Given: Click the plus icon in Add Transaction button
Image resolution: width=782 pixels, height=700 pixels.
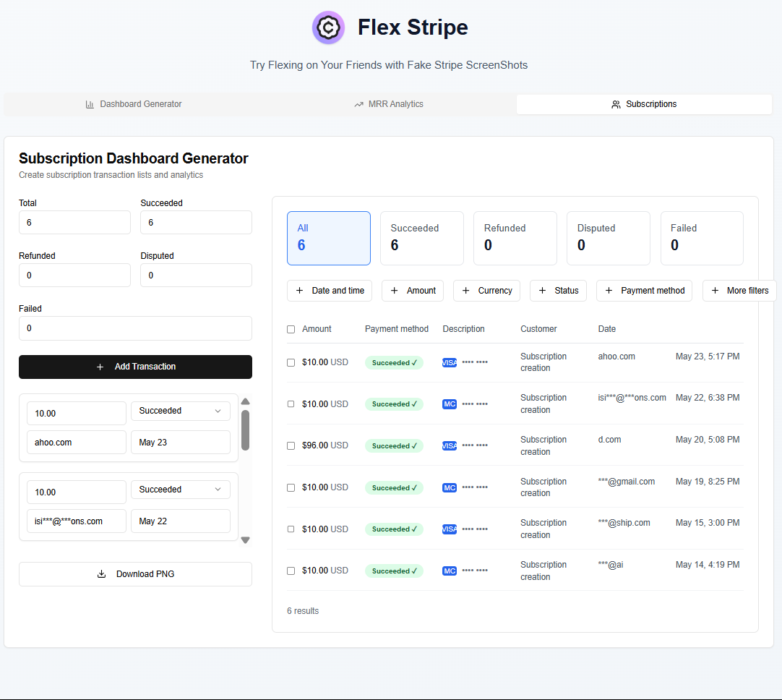Looking at the screenshot, I should [100, 367].
